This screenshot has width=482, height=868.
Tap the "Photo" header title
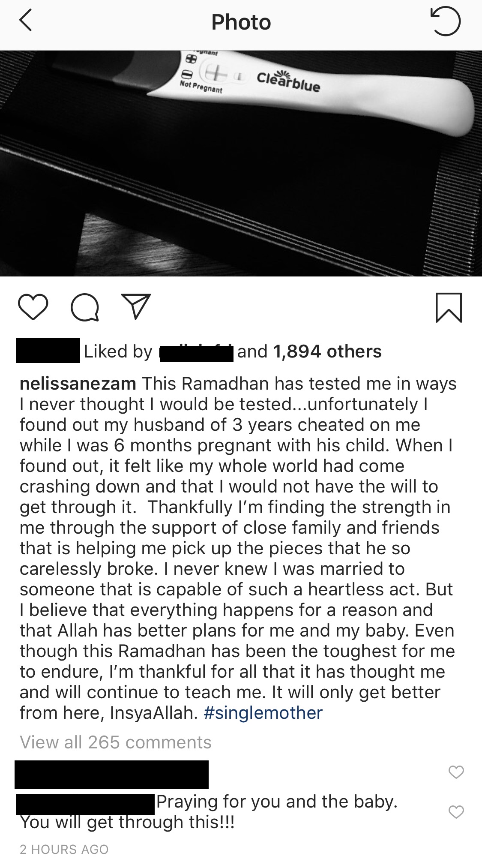241,22
